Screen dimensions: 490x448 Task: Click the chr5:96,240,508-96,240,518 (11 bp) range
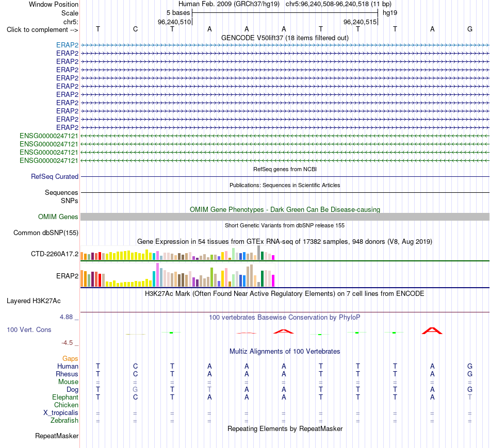338,4
